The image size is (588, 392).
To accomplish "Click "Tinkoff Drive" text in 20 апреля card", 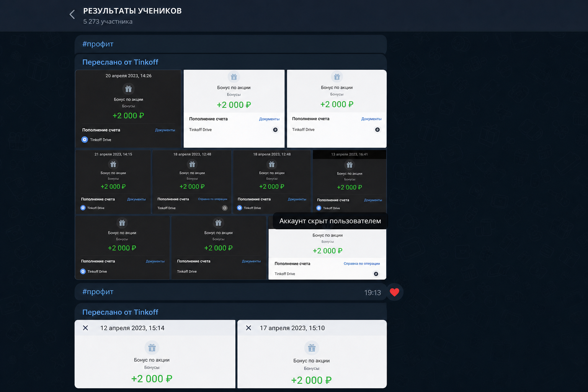I will click(x=101, y=140).
